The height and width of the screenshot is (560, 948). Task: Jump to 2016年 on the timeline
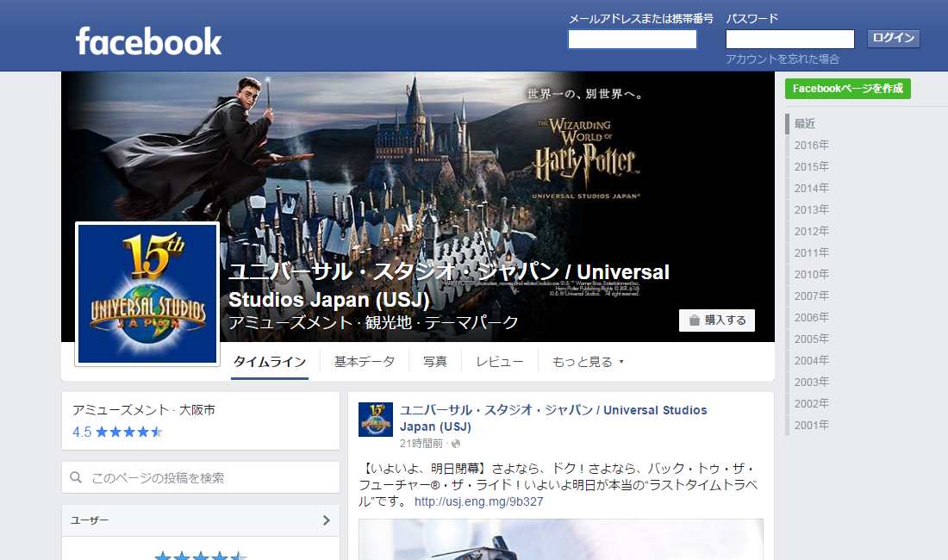[811, 145]
